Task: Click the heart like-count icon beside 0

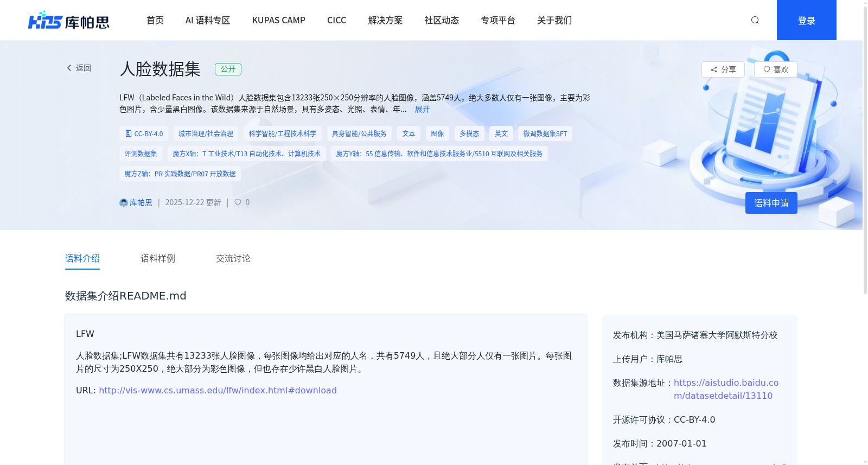Action: click(238, 202)
